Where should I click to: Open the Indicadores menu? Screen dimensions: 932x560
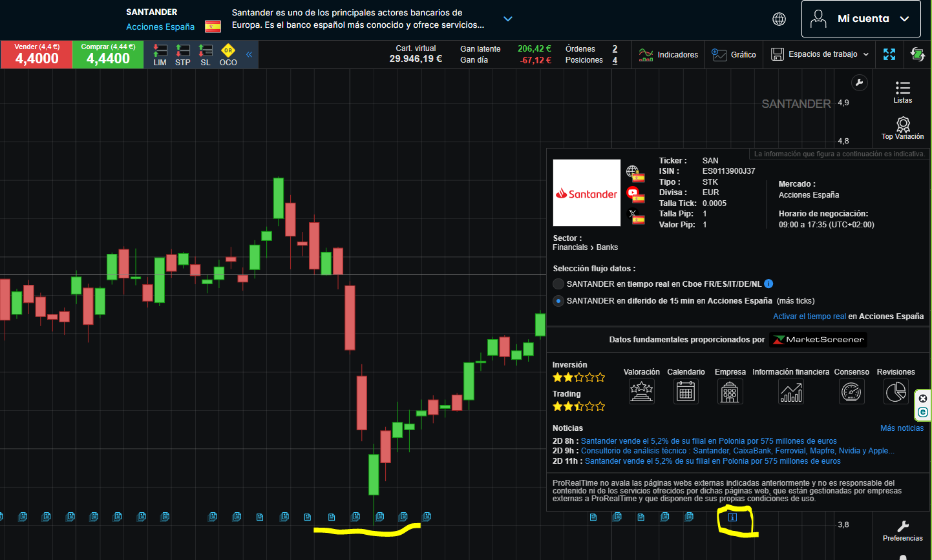tap(668, 55)
